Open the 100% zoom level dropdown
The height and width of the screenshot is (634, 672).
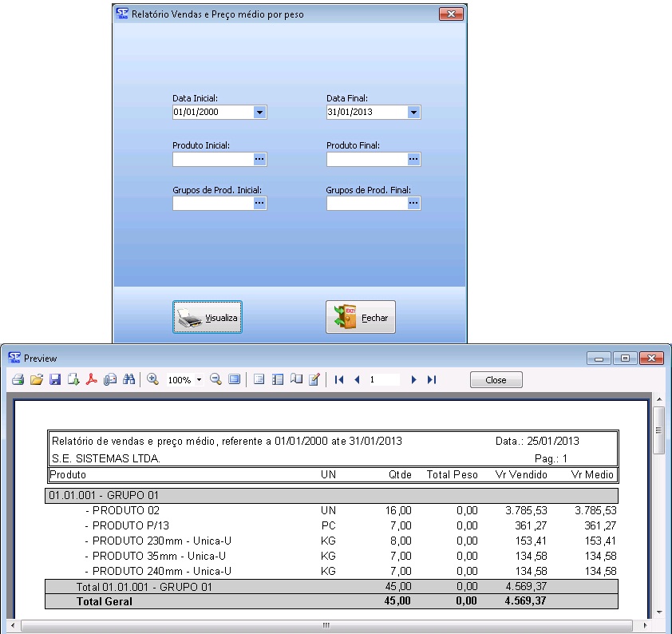point(199,381)
